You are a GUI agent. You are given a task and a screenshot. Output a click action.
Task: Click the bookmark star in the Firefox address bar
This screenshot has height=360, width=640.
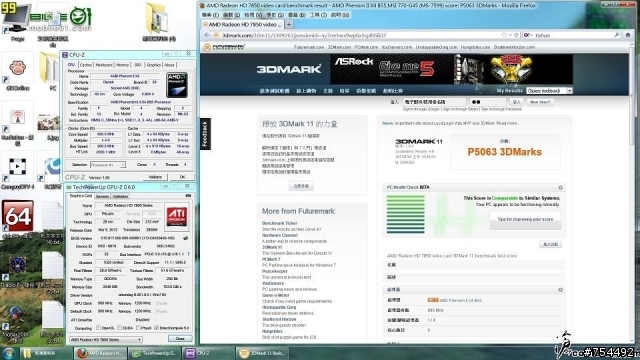tap(504, 36)
